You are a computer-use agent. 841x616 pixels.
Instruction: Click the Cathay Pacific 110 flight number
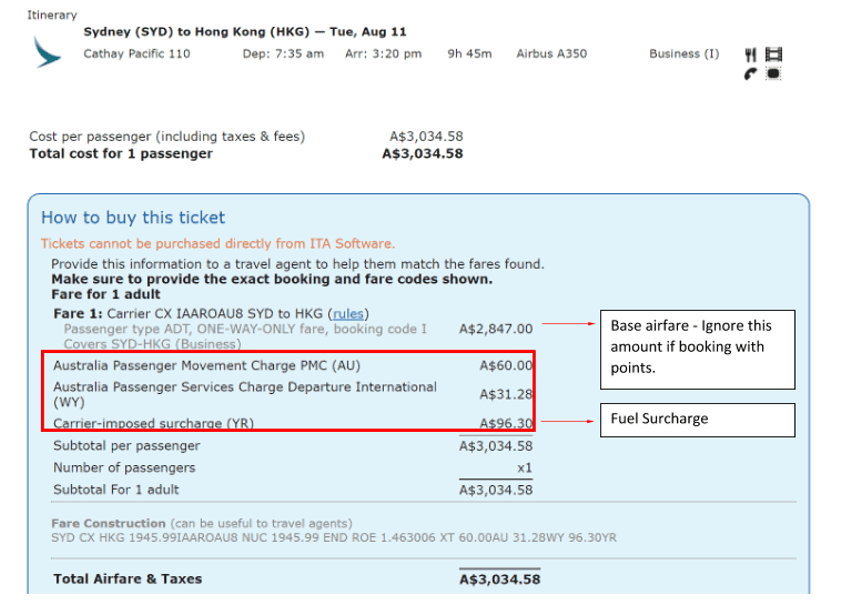point(137,54)
